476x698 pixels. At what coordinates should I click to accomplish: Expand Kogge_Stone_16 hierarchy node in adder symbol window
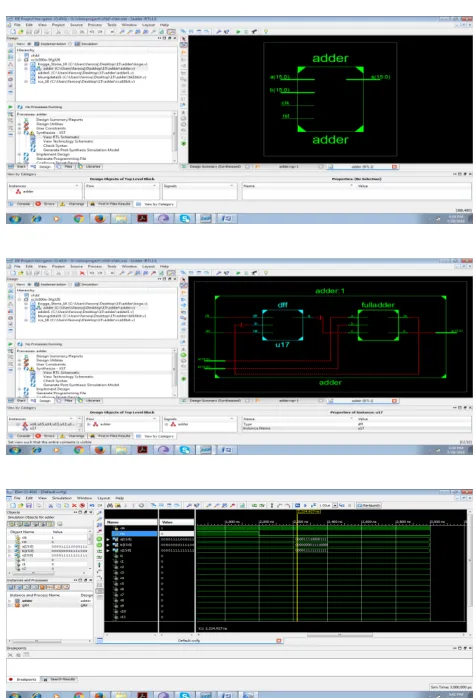click(x=26, y=64)
